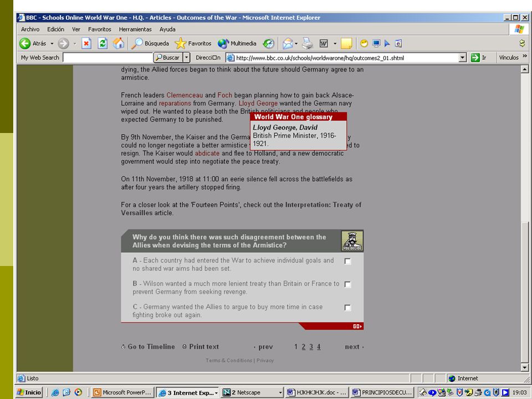This screenshot has width=532, height=399.
Task: Open the Inicio start button
Action: click(x=29, y=392)
